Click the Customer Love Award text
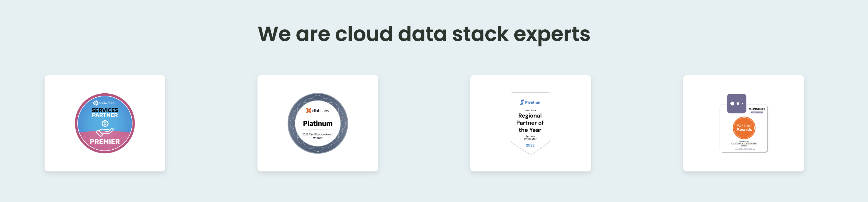The width and height of the screenshot is (868, 202). (744, 143)
